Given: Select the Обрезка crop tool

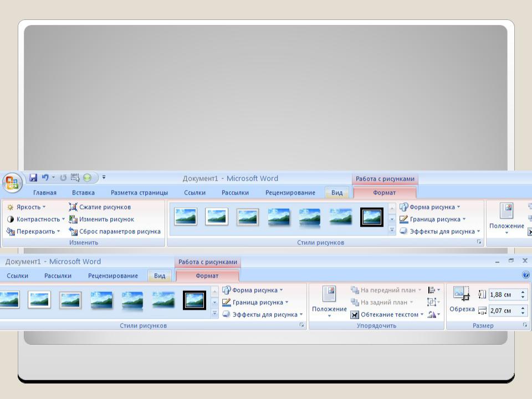Looking at the screenshot, I should click(x=462, y=299).
